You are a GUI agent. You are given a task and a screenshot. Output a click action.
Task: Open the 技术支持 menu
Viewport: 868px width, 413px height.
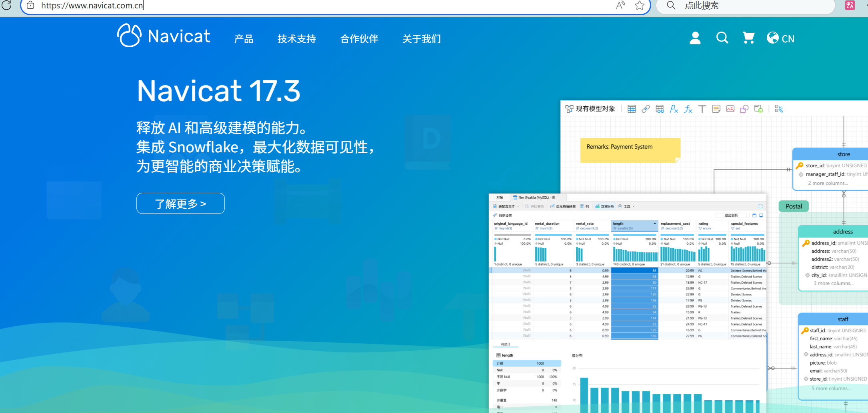coord(297,39)
